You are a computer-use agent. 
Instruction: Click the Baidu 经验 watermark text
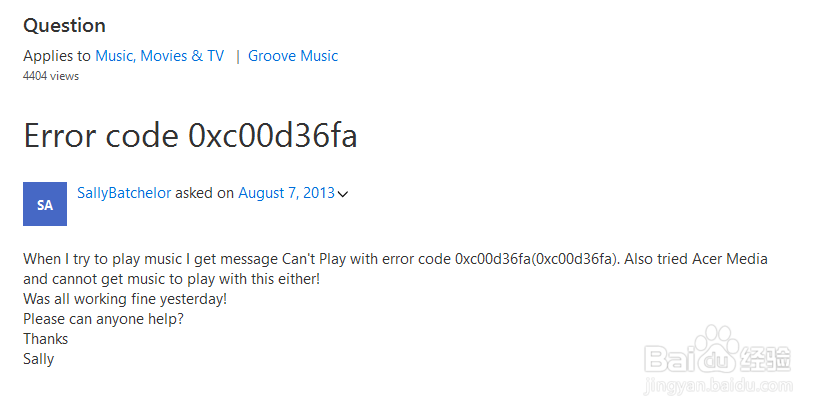coord(718,358)
